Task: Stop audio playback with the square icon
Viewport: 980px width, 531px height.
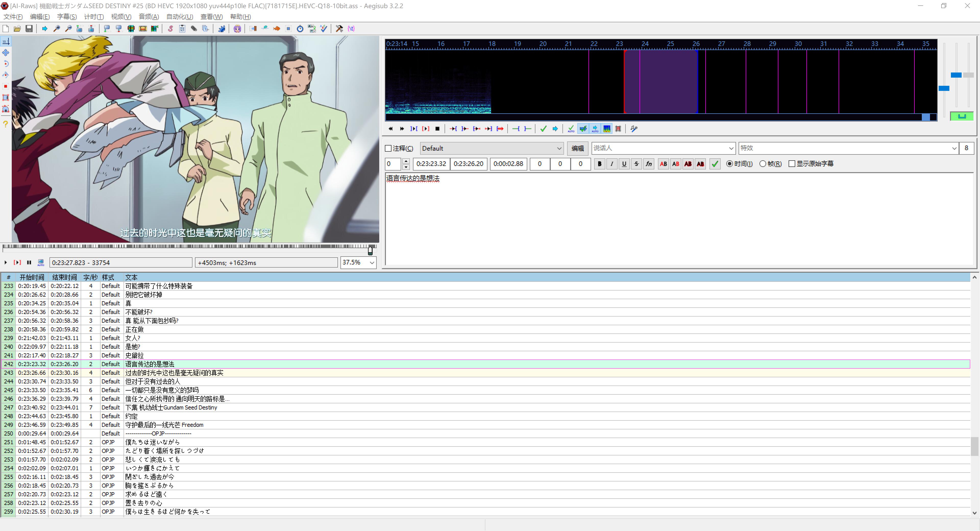Action: click(x=437, y=129)
